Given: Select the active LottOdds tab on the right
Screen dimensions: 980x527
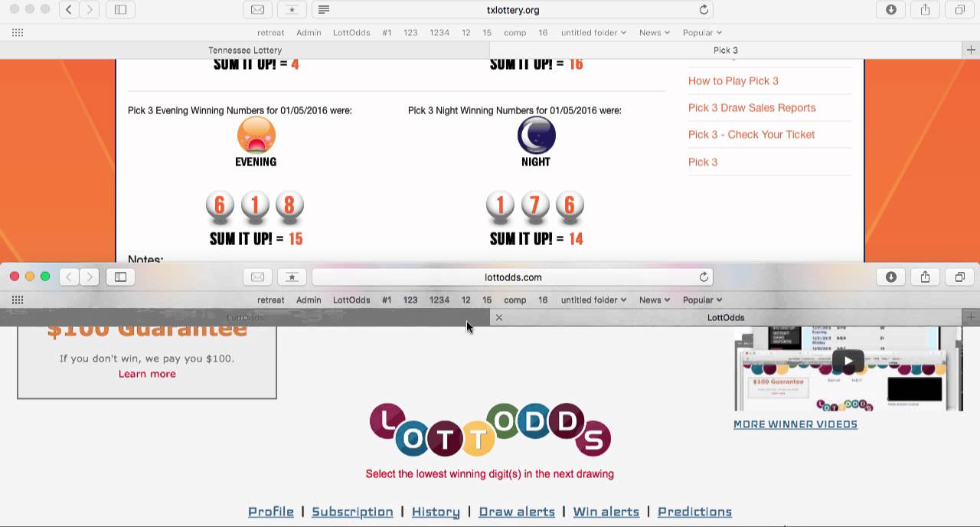Looking at the screenshot, I should tap(726, 317).
